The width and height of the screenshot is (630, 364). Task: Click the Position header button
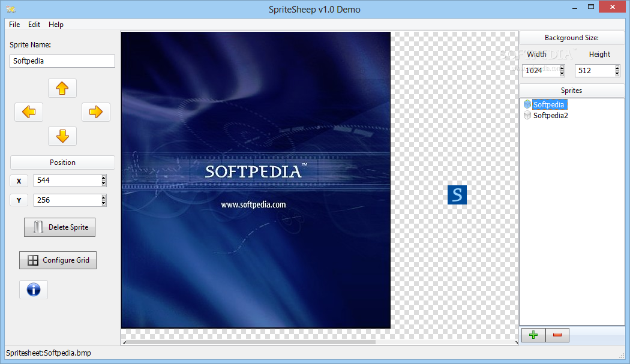(x=62, y=163)
